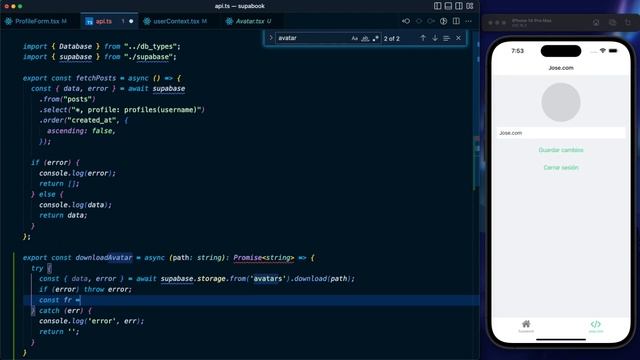640x360 pixels.
Task: Click the "2 of 2" match count
Action: click(391, 39)
